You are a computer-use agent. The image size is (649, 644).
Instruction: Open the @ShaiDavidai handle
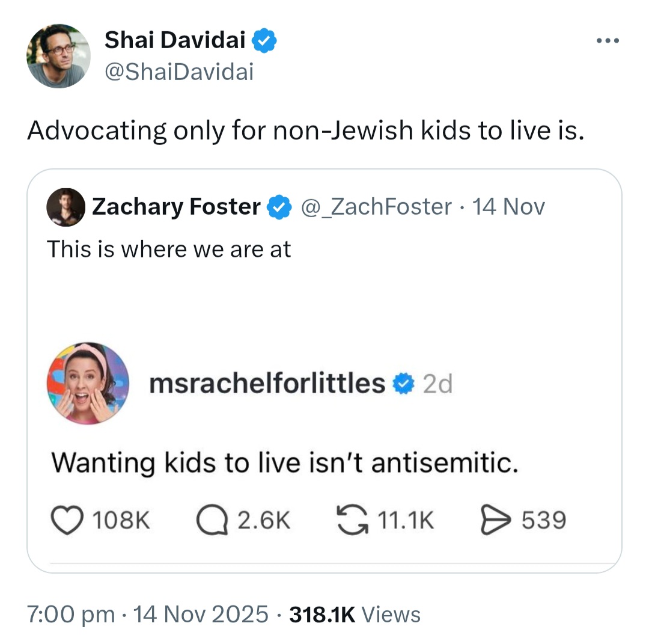click(179, 72)
